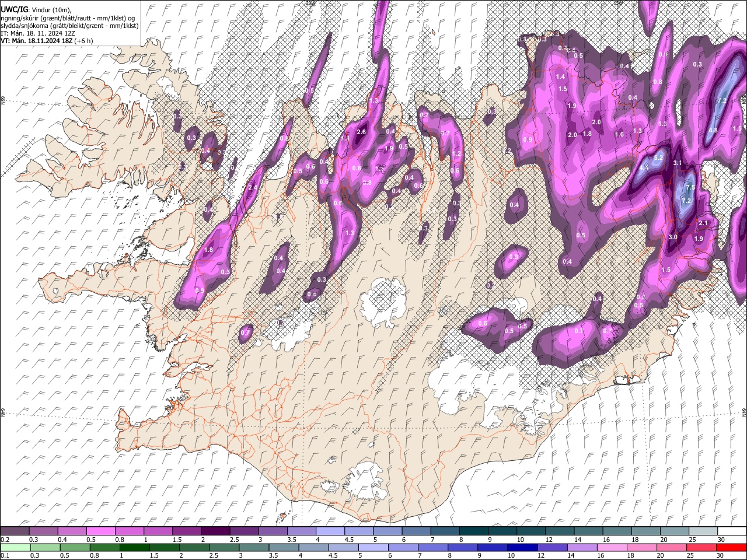The width and height of the screenshot is (747, 560).
Task: Click the 7.5 precipitation value on the map
Action: [690, 187]
